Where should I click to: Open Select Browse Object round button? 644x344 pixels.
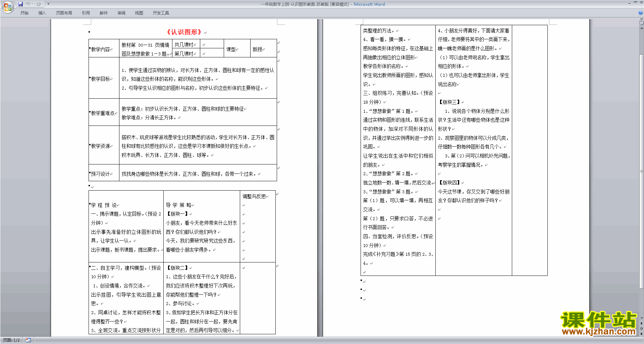641,328
